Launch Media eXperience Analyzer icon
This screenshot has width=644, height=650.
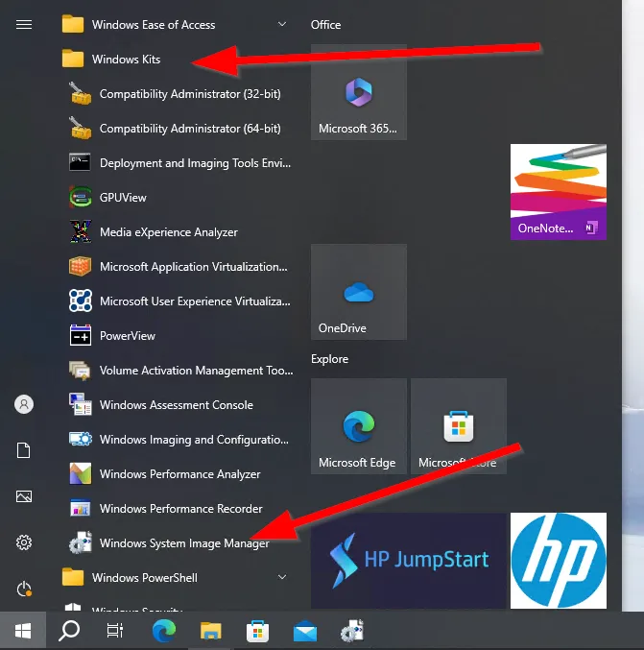80,231
